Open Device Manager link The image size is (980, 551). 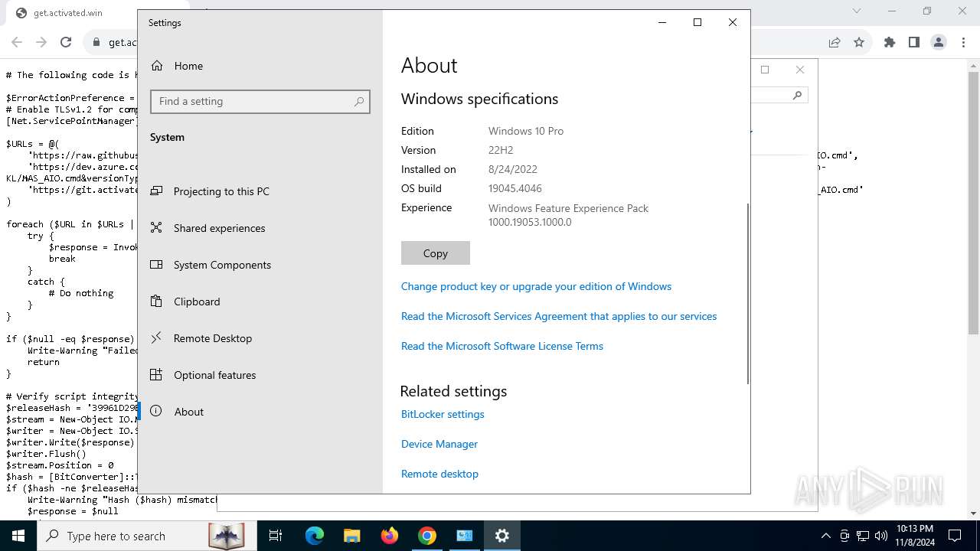point(439,444)
